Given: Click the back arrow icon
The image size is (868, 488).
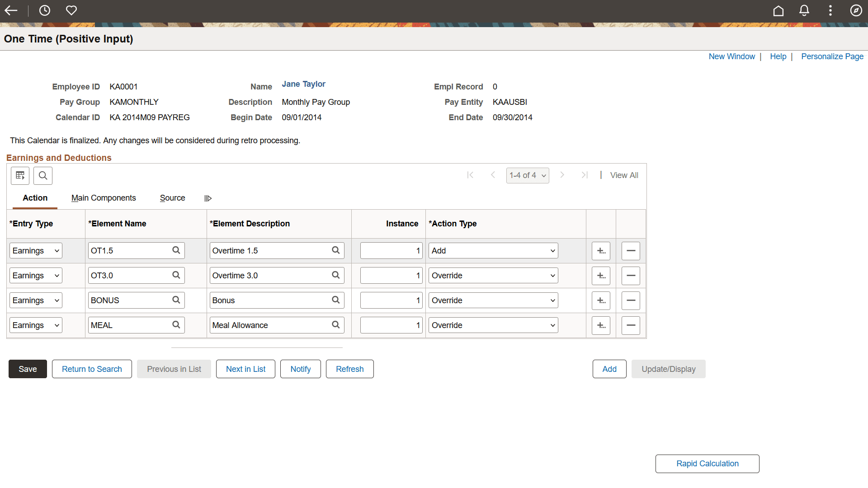Looking at the screenshot, I should tap(11, 10).
